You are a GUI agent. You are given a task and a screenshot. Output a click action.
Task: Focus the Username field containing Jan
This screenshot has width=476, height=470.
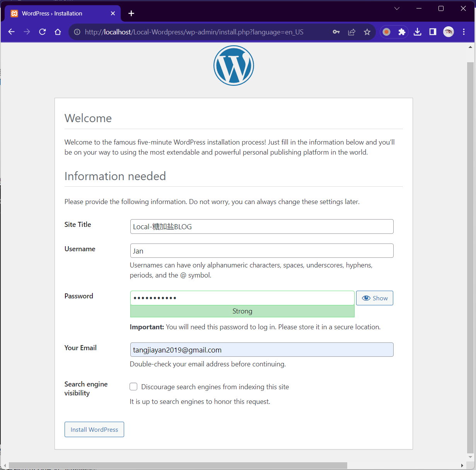tap(262, 251)
